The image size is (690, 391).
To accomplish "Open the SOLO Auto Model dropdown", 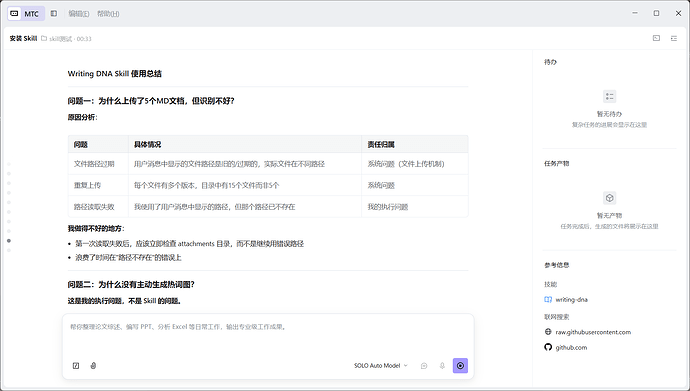I will pos(381,365).
